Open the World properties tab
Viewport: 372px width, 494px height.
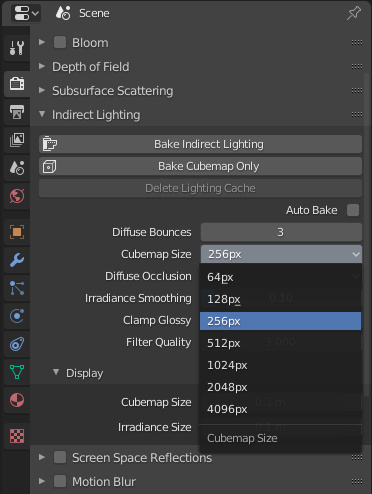click(17, 196)
